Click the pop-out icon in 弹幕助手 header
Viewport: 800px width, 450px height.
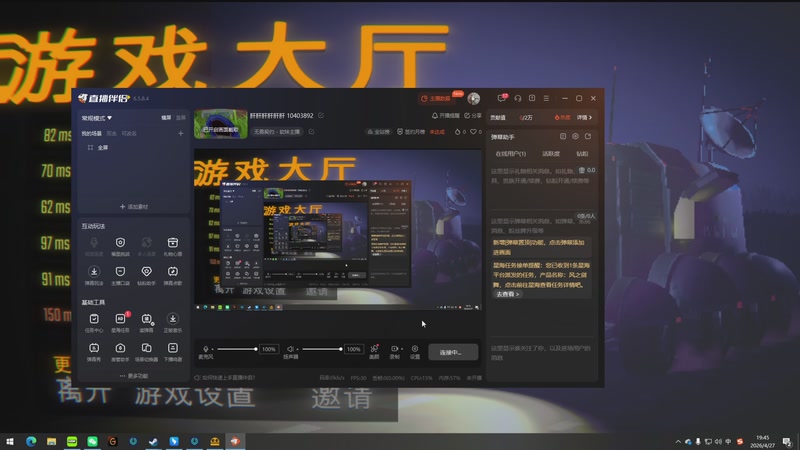point(588,137)
